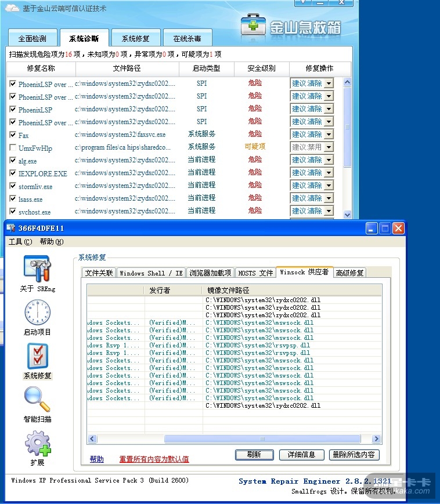Click the 详细信息 button
The width and height of the screenshot is (440, 504).
(301, 455)
